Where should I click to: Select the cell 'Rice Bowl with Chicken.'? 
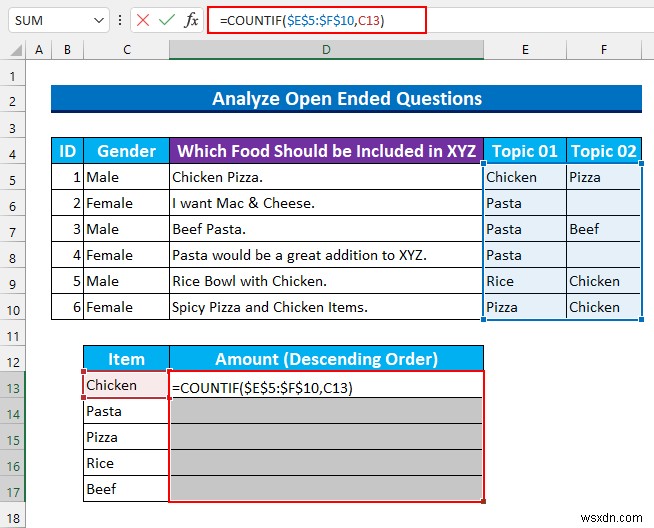(326, 281)
